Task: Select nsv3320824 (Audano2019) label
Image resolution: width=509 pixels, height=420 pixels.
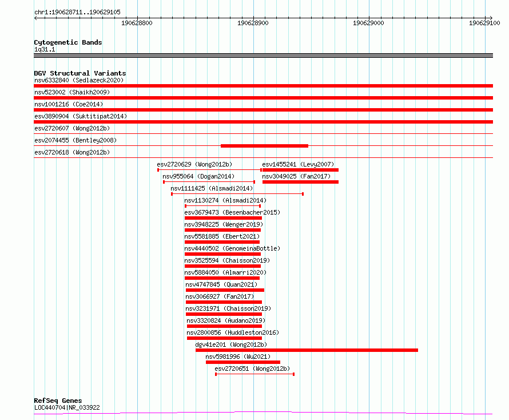Action: (x=226, y=320)
